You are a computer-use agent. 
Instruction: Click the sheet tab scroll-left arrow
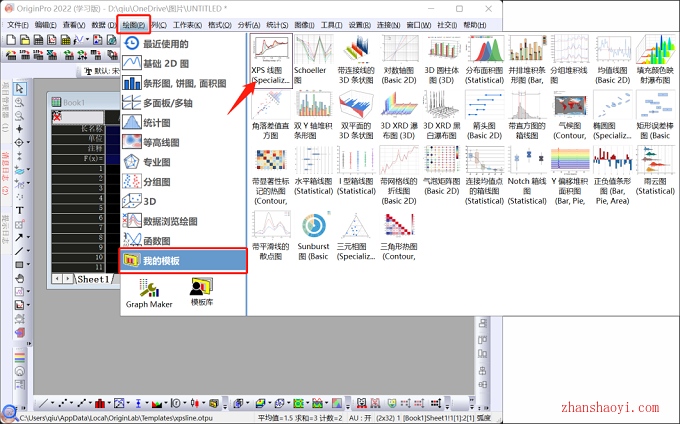(57, 279)
